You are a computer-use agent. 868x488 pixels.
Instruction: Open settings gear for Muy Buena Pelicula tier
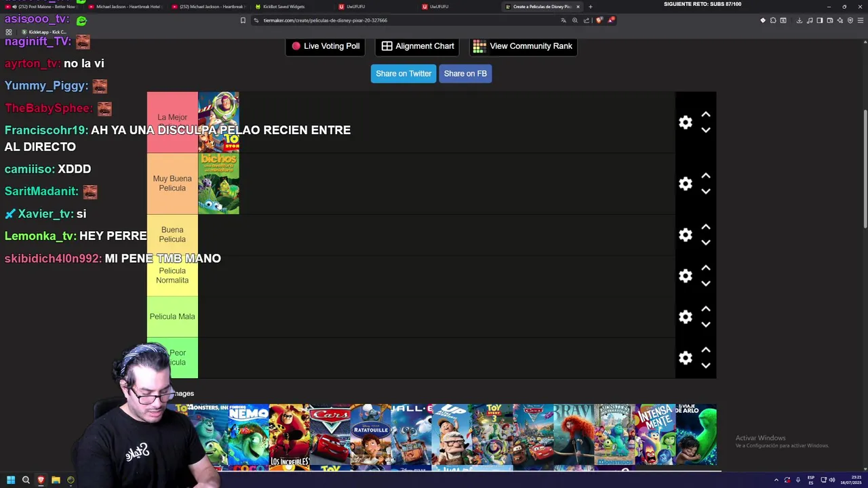pos(686,184)
